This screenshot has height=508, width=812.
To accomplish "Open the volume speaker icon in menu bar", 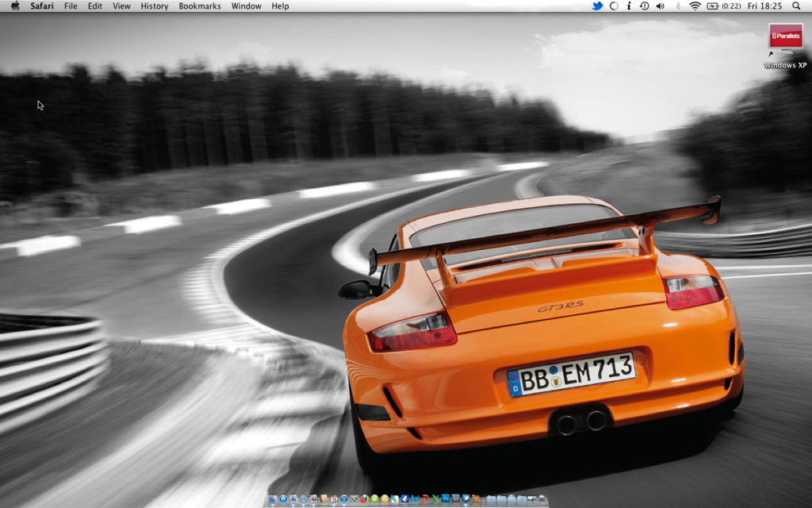I will click(x=661, y=6).
